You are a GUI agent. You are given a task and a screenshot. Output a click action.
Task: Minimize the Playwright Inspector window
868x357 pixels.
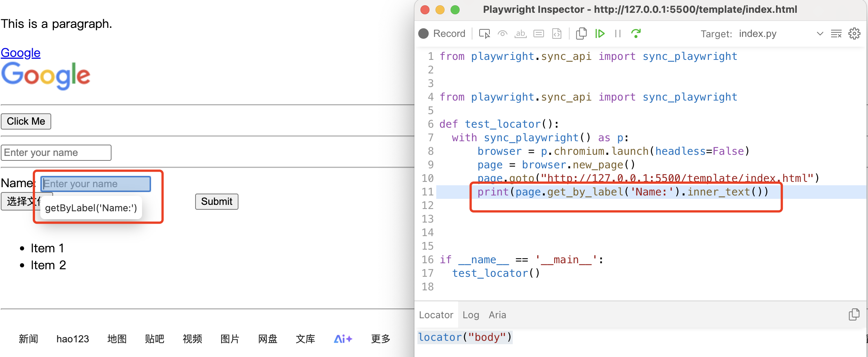(x=440, y=10)
